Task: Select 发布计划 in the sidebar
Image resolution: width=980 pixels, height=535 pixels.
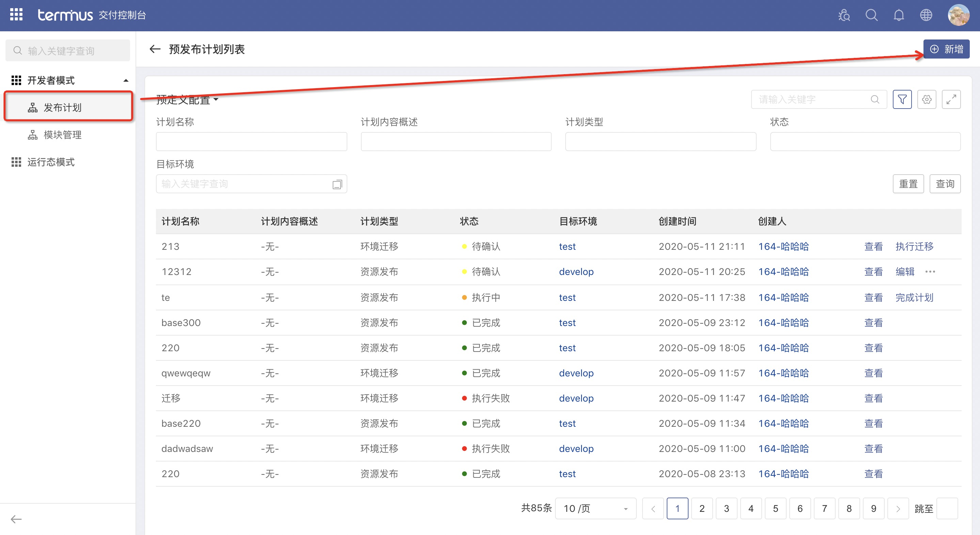Action: point(68,107)
